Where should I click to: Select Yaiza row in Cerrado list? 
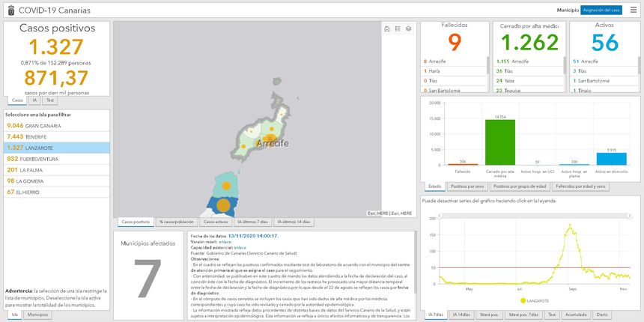click(x=529, y=81)
